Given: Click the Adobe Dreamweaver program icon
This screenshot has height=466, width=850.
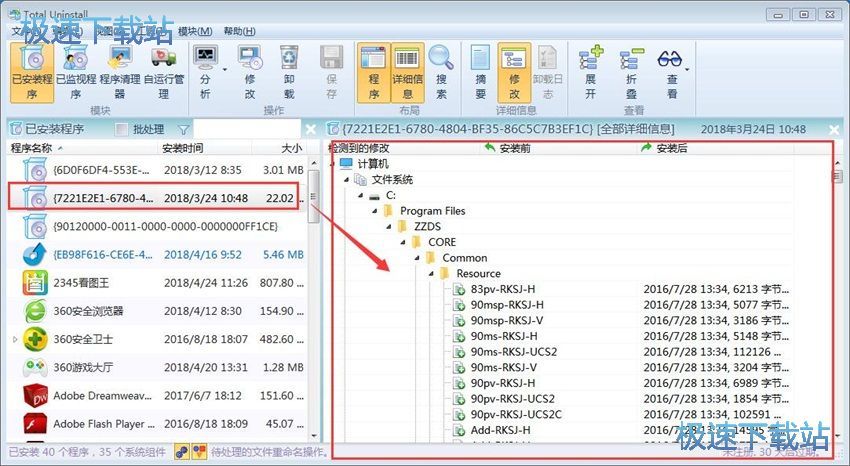Looking at the screenshot, I should [35, 396].
